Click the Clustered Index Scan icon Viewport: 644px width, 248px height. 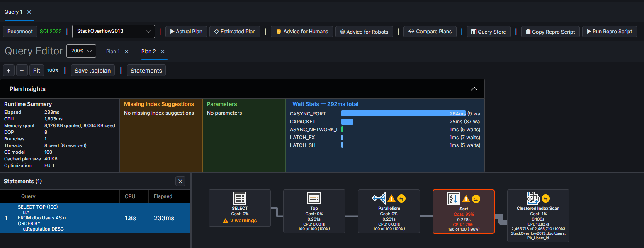[x=533, y=198]
